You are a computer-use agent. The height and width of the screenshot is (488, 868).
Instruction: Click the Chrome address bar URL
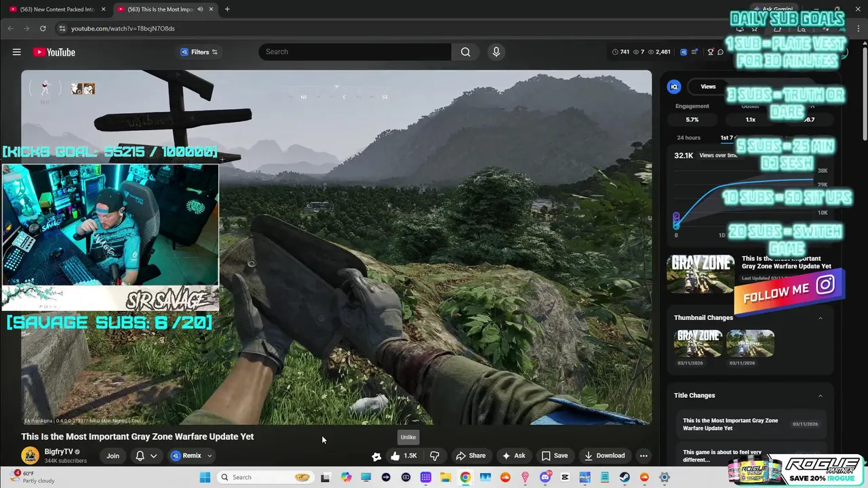coord(123,28)
